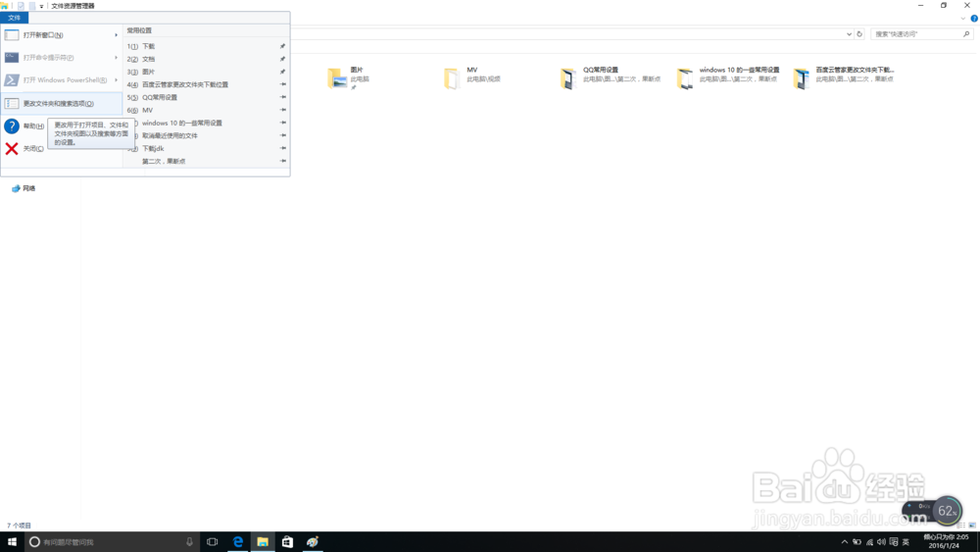Pin the MV entry to the list

tap(282, 110)
